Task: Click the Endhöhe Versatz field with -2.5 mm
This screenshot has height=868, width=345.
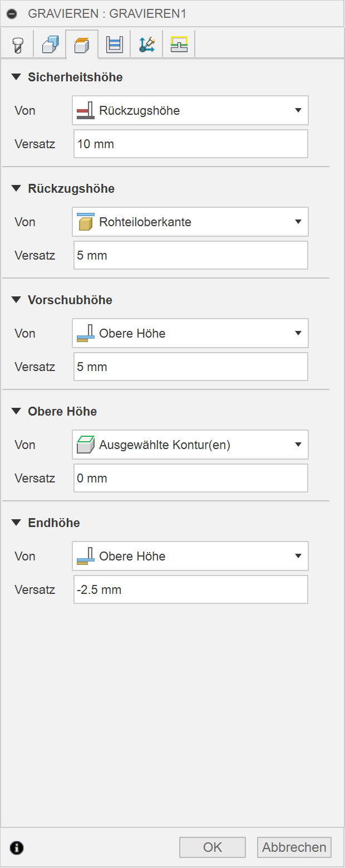Action: pyautogui.click(x=190, y=589)
